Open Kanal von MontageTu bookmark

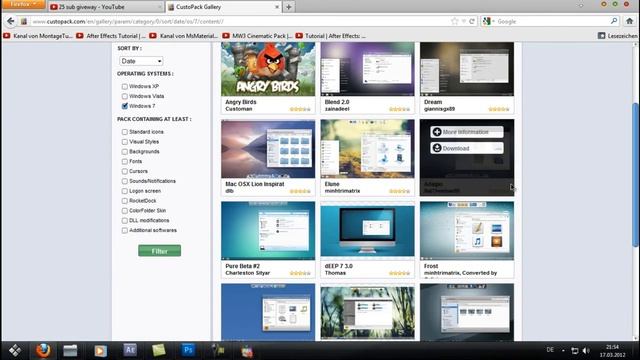(x=38, y=36)
